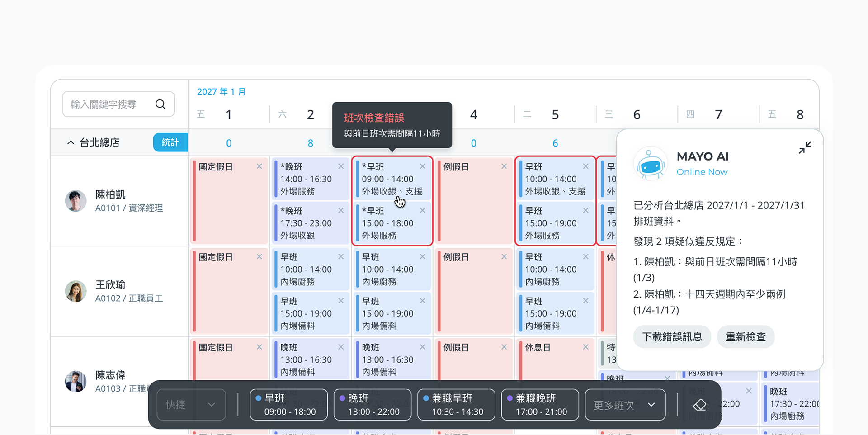Click the 統計 button
Screen dimensions: 868x435
[170, 142]
